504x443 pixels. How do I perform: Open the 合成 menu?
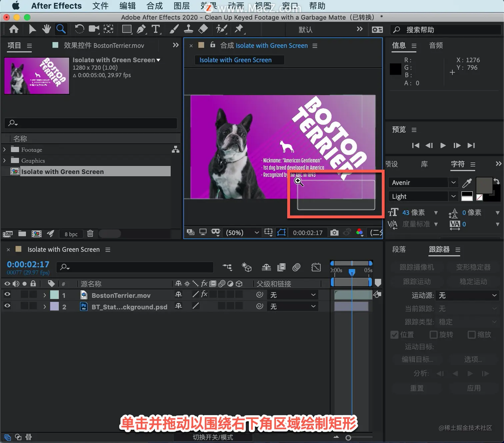(x=155, y=6)
